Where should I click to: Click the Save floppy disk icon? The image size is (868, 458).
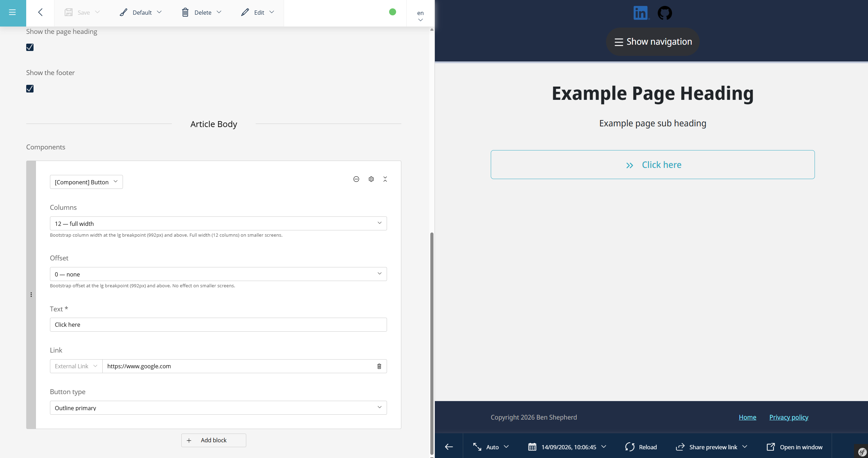tap(68, 13)
